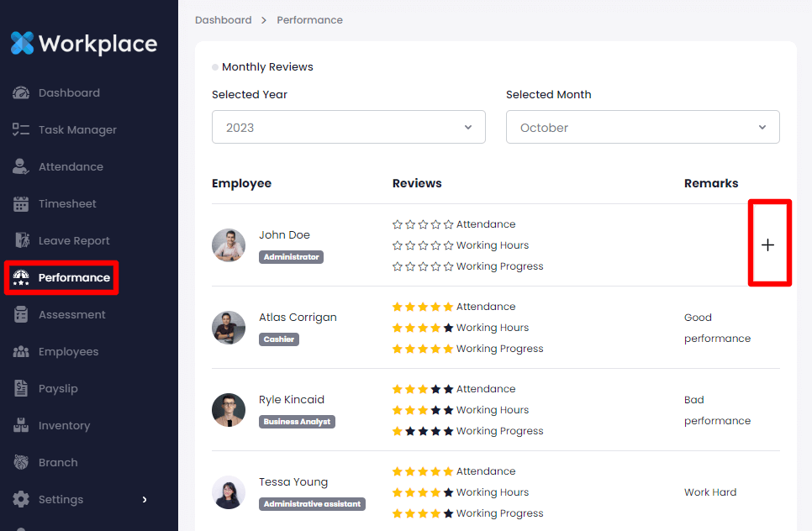812x531 pixels.
Task: Rate John Doe's Working Hours first star
Action: (398, 246)
